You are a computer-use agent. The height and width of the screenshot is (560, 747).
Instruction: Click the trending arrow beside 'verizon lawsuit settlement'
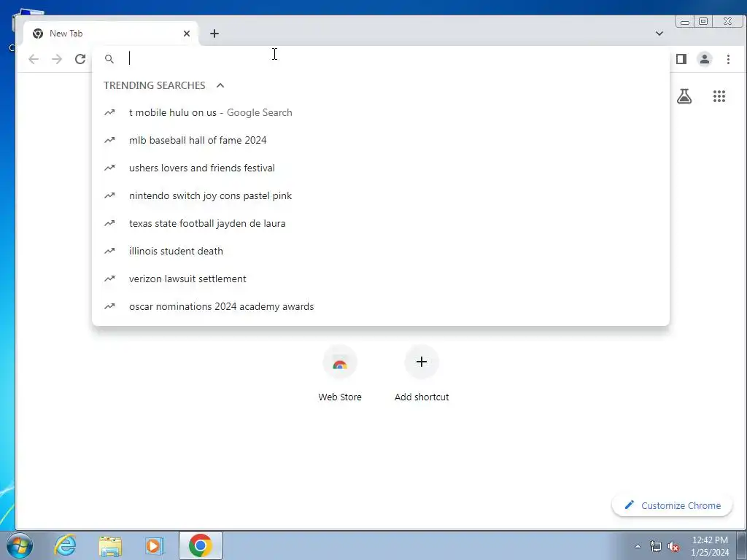[x=109, y=279]
